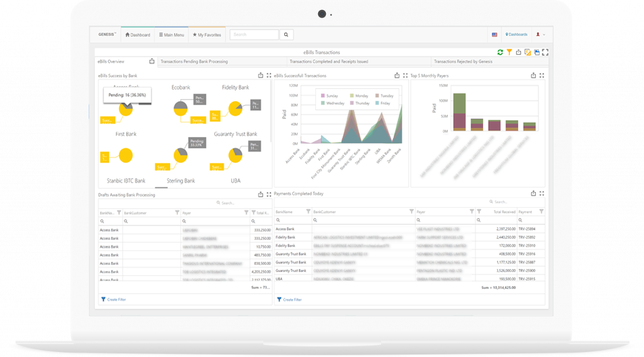Open the Main Menu button

pos(172,35)
